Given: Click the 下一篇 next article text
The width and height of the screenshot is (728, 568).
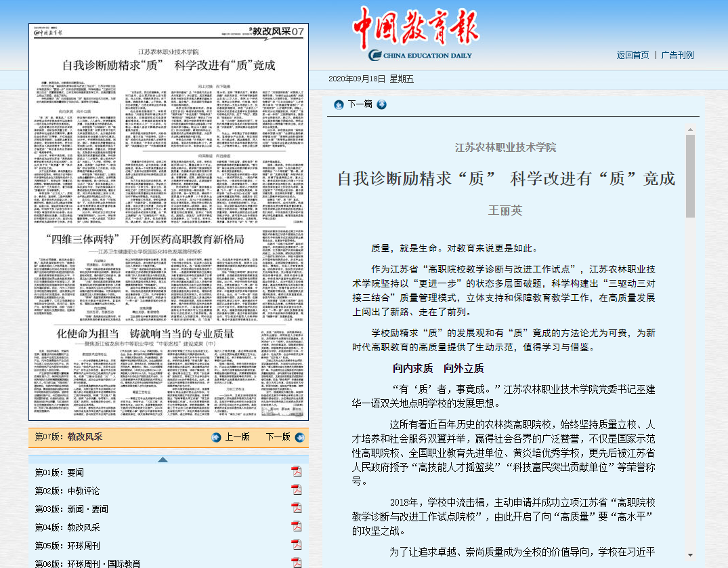Looking at the screenshot, I should pyautogui.click(x=360, y=104).
